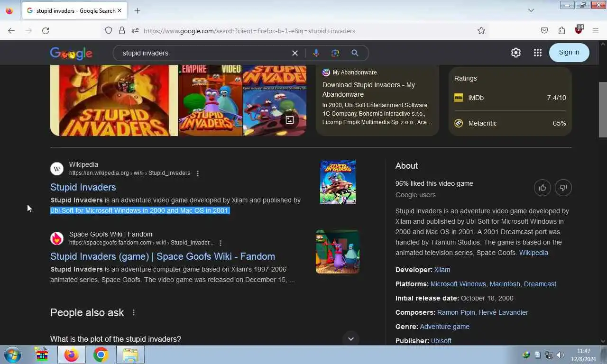
Task: Open the image gallery icon on thumbnail
Action: [289, 120]
